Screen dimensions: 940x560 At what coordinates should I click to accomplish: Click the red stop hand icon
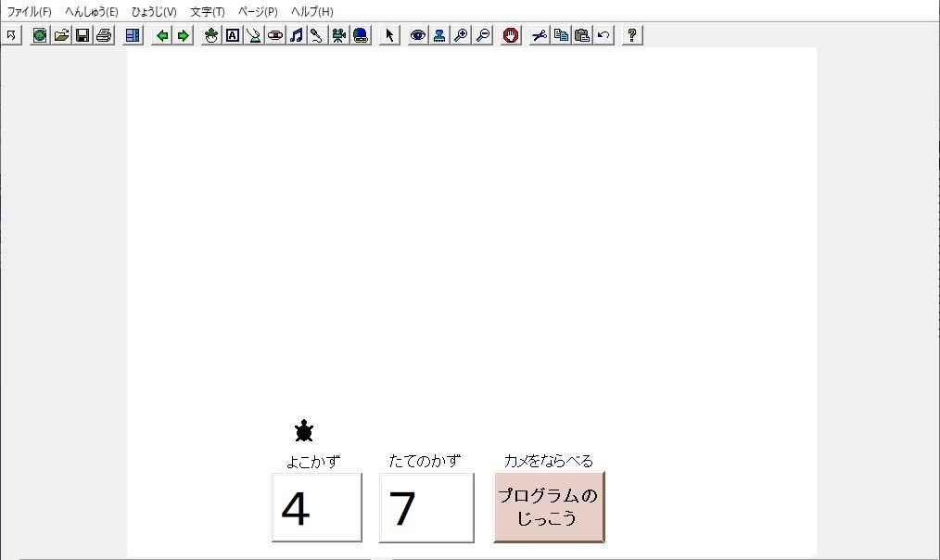(511, 35)
